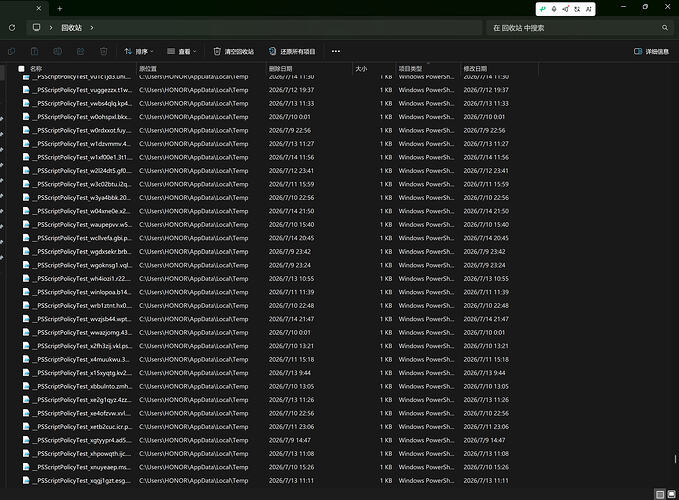Image resolution: width=679 pixels, height=500 pixels.
Task: Click 清空回收站 to empty the recycle bin
Action: (x=234, y=52)
